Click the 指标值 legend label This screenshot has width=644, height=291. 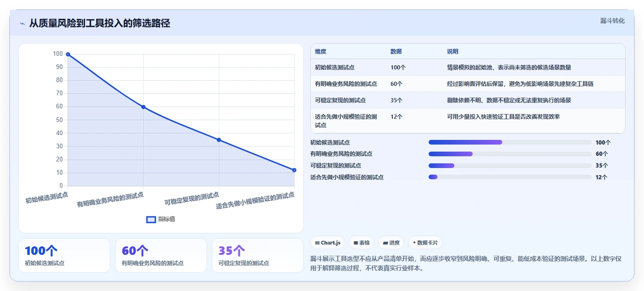point(167,219)
